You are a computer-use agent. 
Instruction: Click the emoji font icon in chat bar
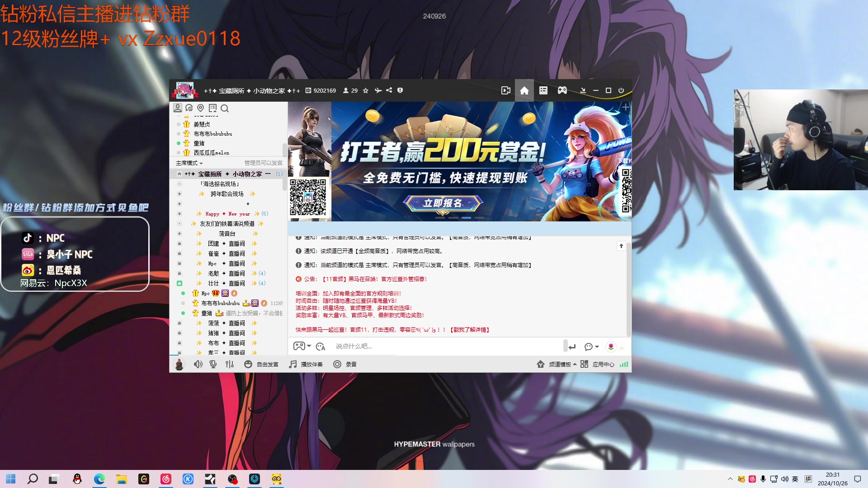321,347
